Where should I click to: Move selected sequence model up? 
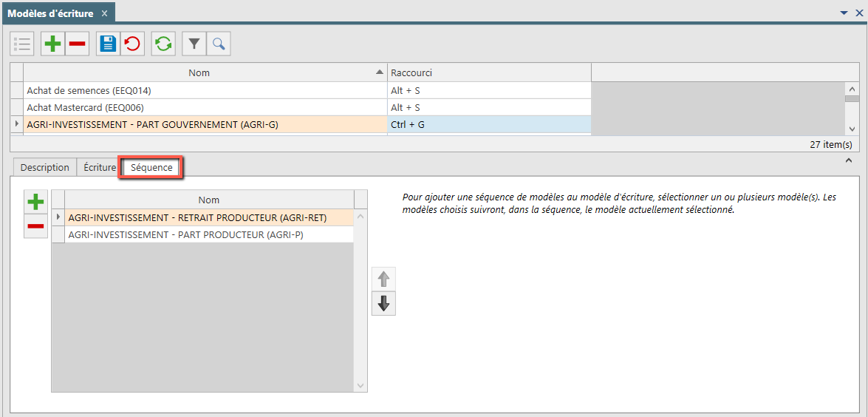(383, 279)
